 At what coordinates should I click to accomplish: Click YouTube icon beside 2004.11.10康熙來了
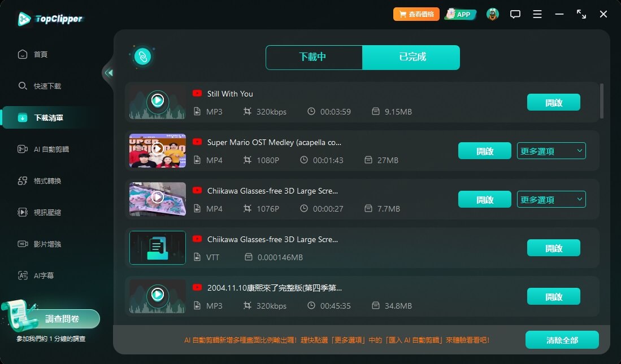(x=197, y=287)
